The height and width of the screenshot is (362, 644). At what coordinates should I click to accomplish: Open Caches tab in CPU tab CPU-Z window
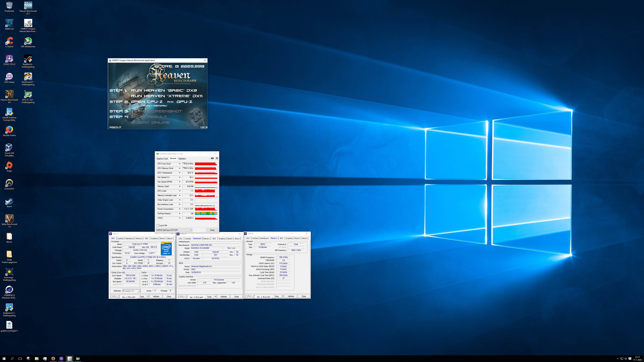[x=121, y=238]
